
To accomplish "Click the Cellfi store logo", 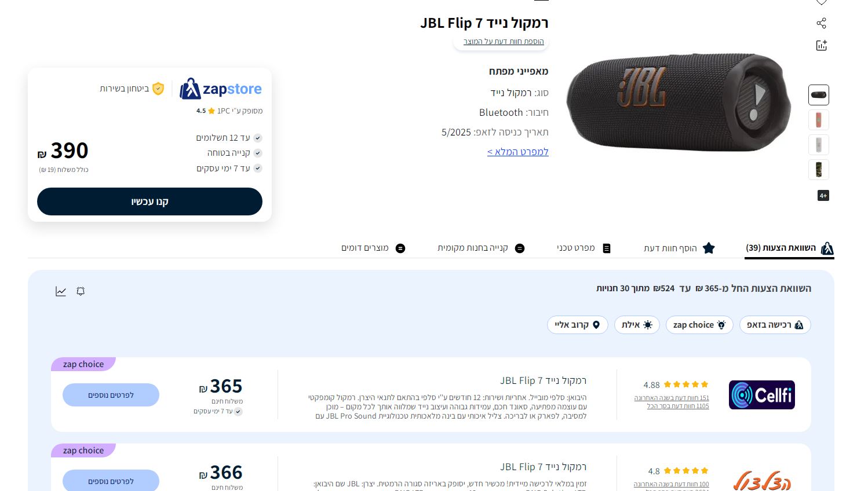I will pos(761,395).
